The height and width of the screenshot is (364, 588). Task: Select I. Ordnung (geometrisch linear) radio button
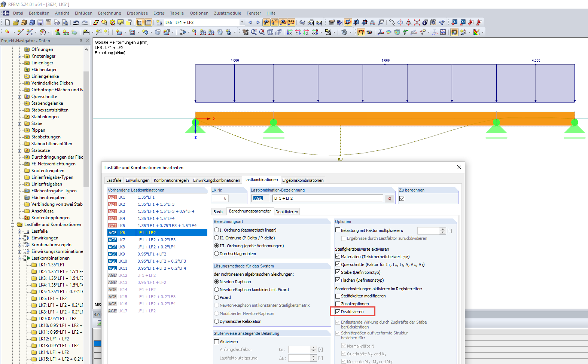(217, 230)
